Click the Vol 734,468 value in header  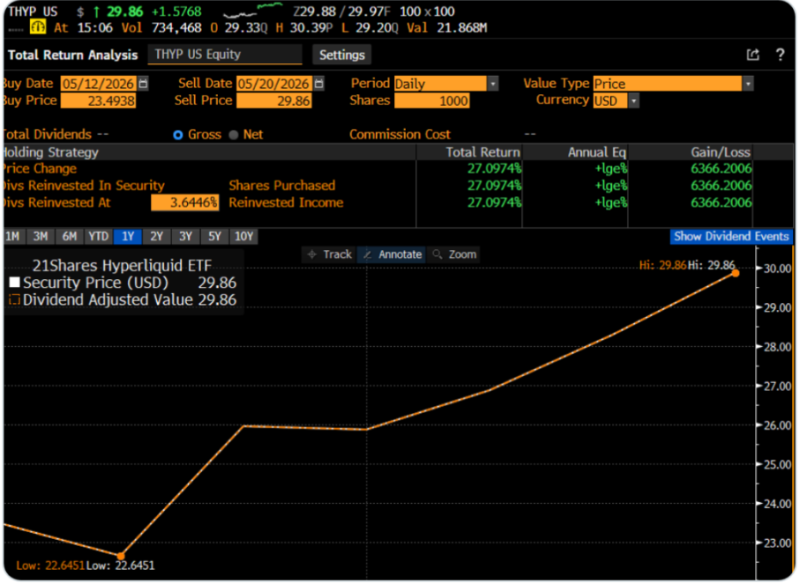click(176, 28)
